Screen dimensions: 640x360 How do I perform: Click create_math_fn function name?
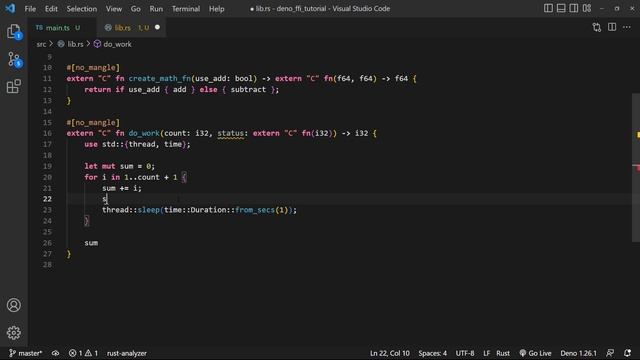point(160,78)
